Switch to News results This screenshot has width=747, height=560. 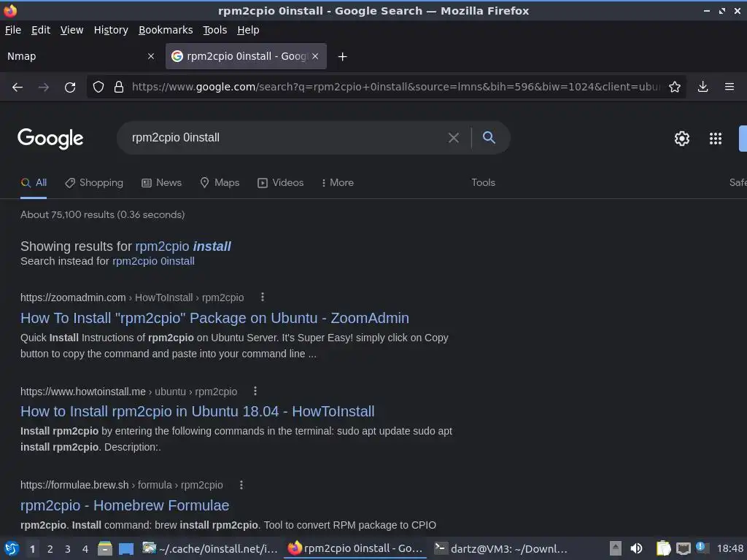click(x=161, y=183)
